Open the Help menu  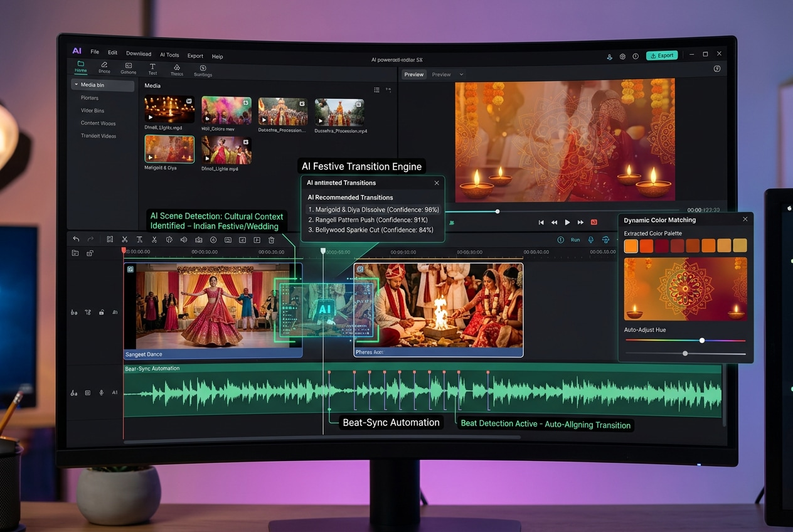tap(217, 56)
